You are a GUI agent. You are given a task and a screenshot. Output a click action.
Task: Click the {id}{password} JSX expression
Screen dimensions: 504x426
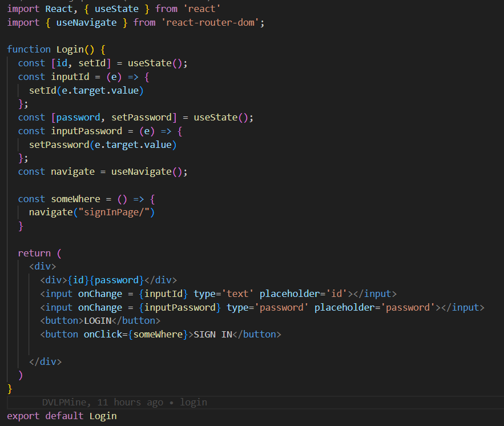point(106,280)
